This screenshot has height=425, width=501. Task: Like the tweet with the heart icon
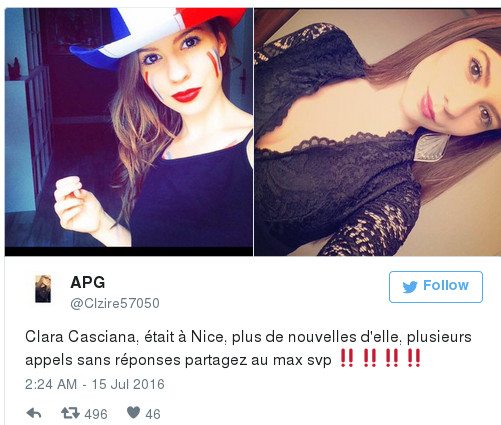tap(133, 413)
